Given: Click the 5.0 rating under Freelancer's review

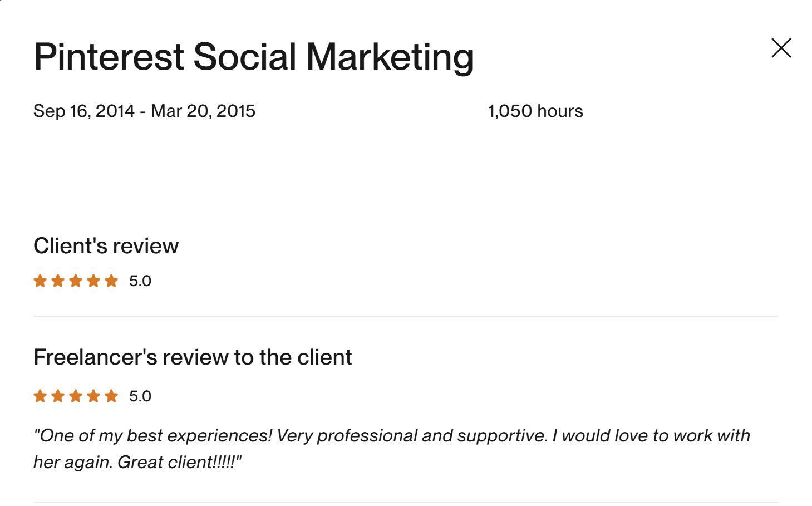Looking at the screenshot, I should click(140, 396).
